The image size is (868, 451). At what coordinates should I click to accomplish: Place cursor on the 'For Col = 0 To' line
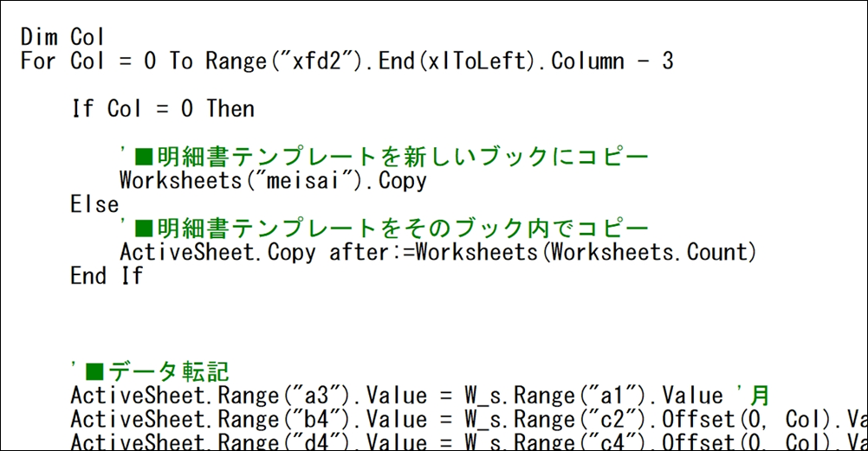(x=347, y=61)
